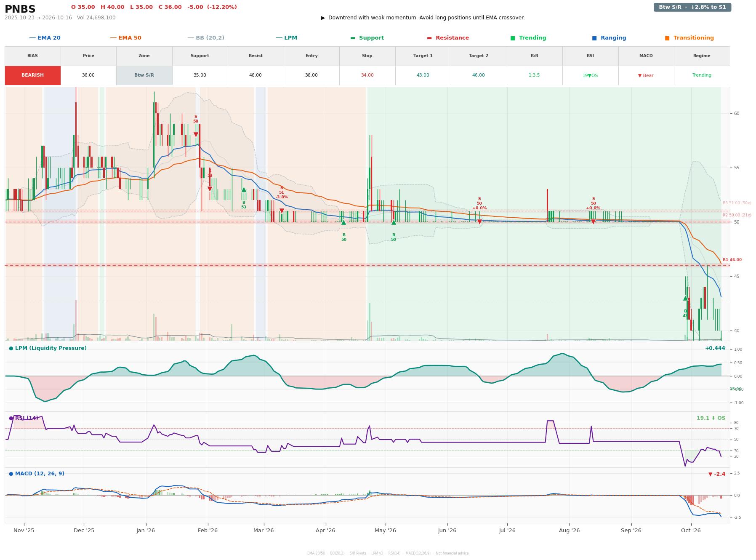Click the Oct '26 time axis label
Viewport: 756px width, 560px height.
click(x=691, y=531)
